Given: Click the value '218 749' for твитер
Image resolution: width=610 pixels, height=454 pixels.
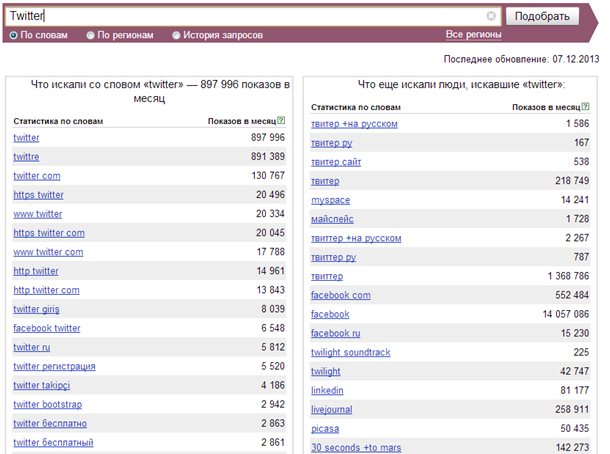Looking at the screenshot, I should pos(572,181).
